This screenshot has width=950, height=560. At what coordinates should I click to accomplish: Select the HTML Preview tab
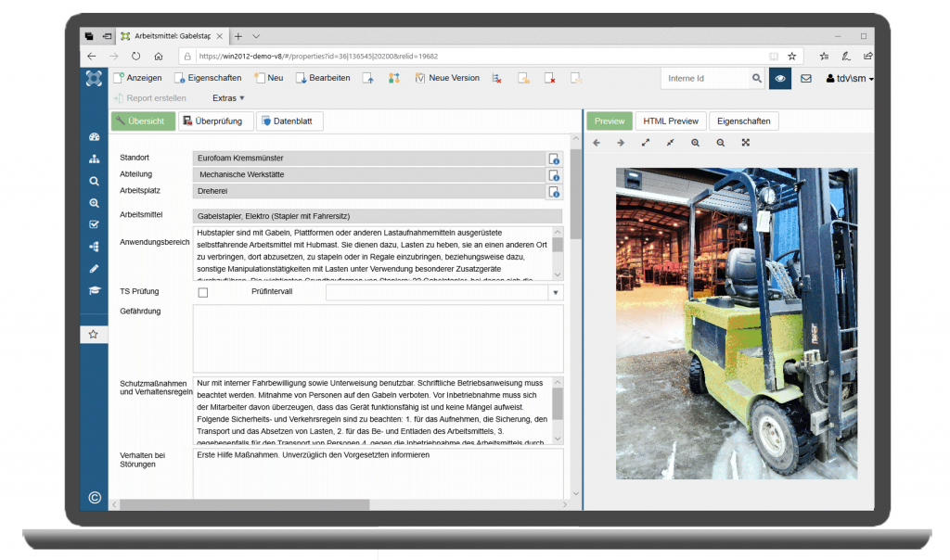coord(671,121)
